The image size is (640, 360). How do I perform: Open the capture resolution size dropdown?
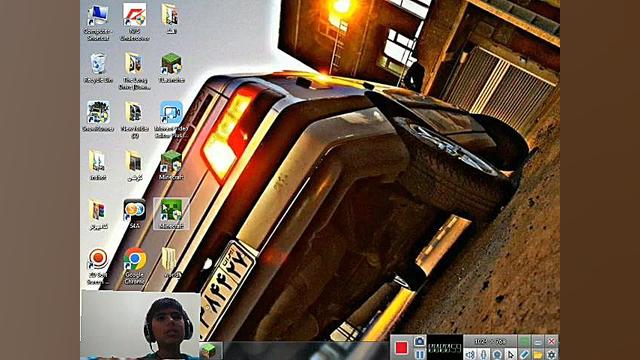click(x=490, y=341)
